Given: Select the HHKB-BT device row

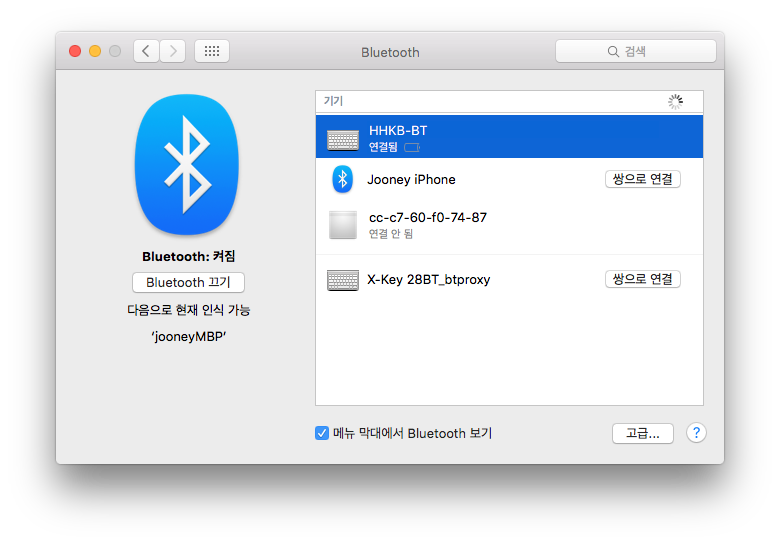Looking at the screenshot, I should click(509, 137).
